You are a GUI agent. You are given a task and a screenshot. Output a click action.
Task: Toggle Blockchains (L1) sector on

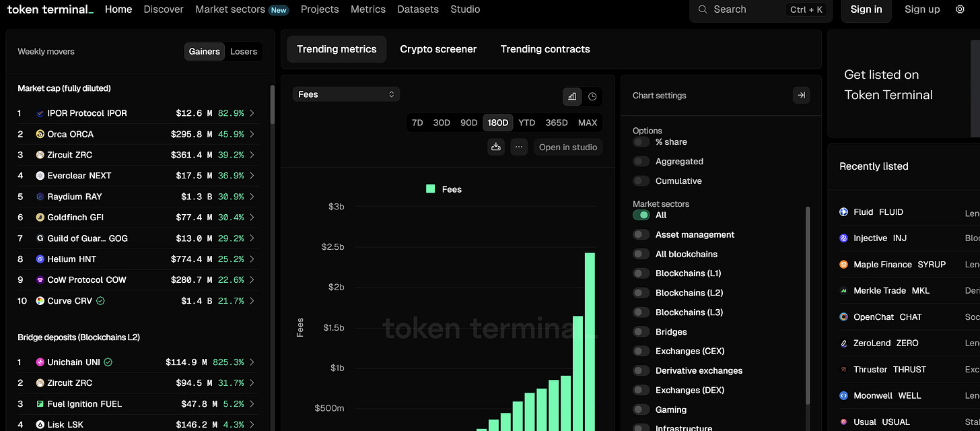pos(641,274)
